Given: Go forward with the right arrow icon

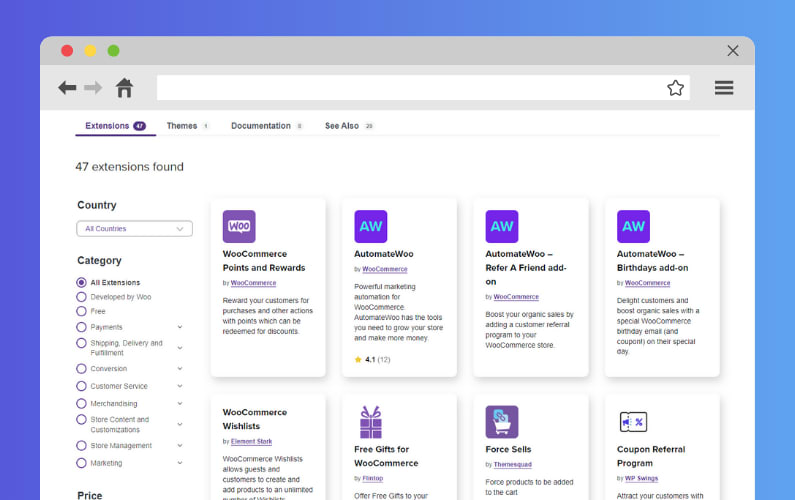Looking at the screenshot, I should pos(93,88).
